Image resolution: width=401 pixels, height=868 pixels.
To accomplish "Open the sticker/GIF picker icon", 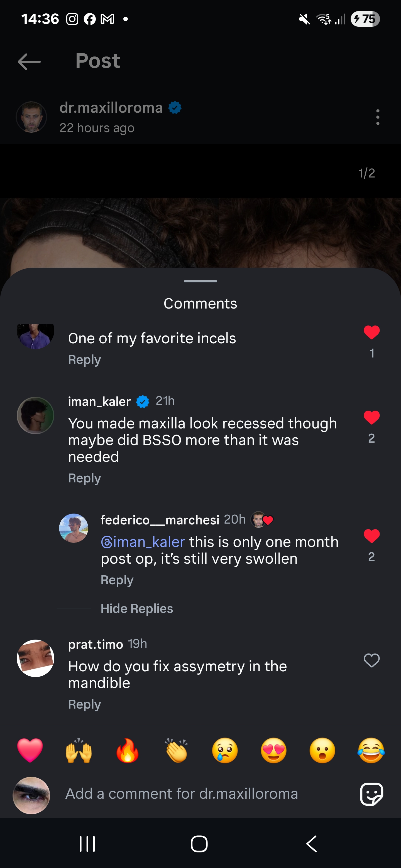I will (371, 794).
